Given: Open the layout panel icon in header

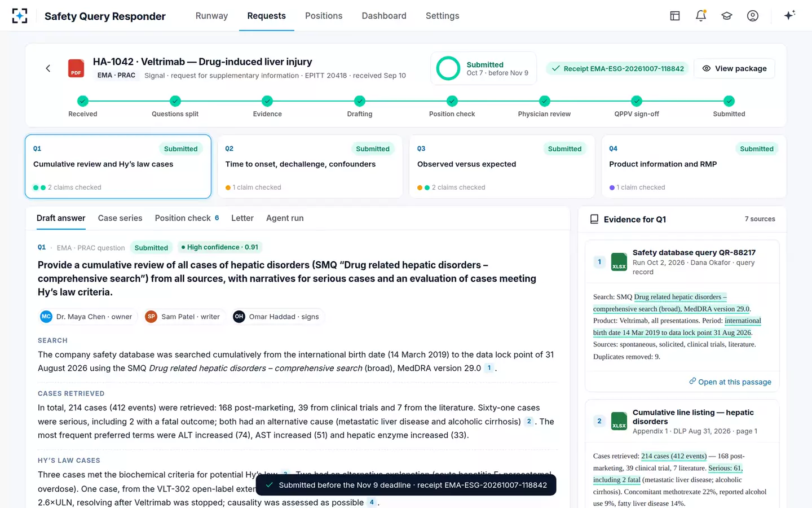Looking at the screenshot, I should [674, 16].
